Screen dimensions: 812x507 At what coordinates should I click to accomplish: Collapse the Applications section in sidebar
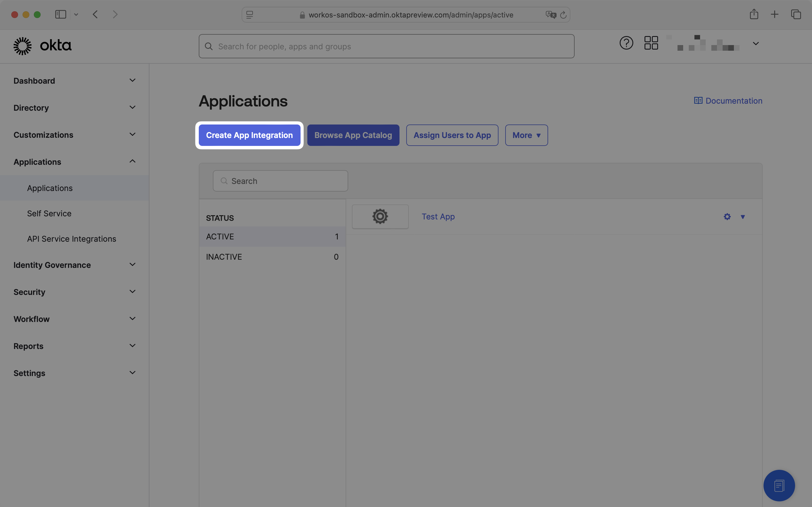132,161
